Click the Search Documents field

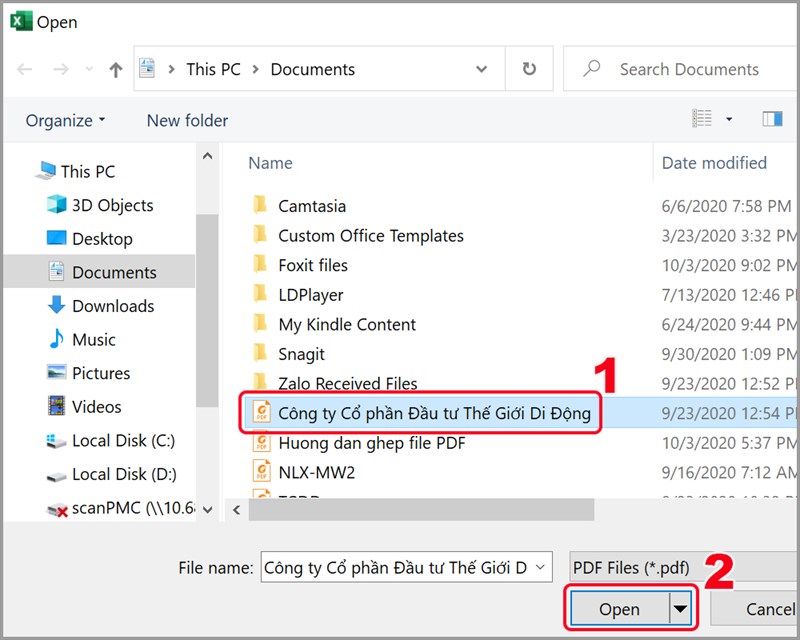(682, 69)
